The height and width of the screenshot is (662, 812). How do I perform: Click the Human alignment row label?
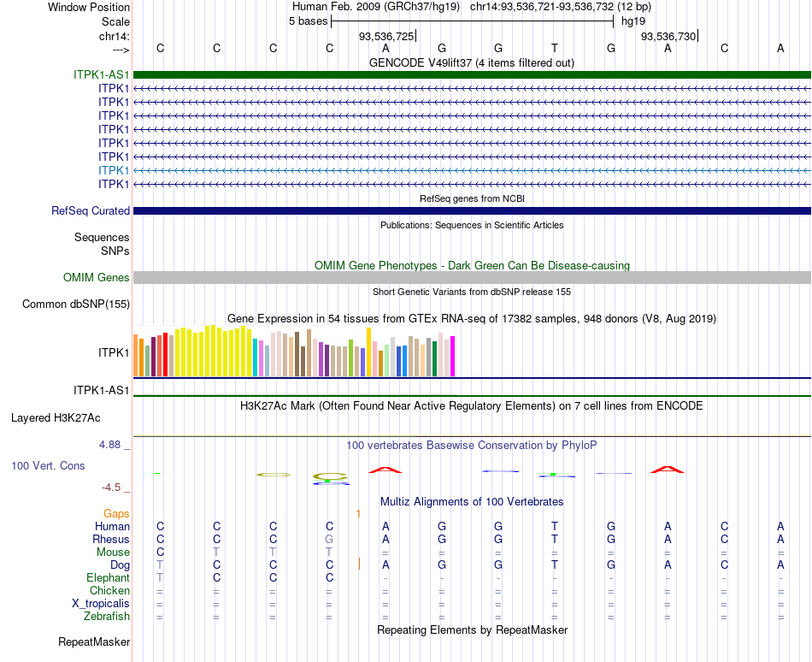[112, 526]
